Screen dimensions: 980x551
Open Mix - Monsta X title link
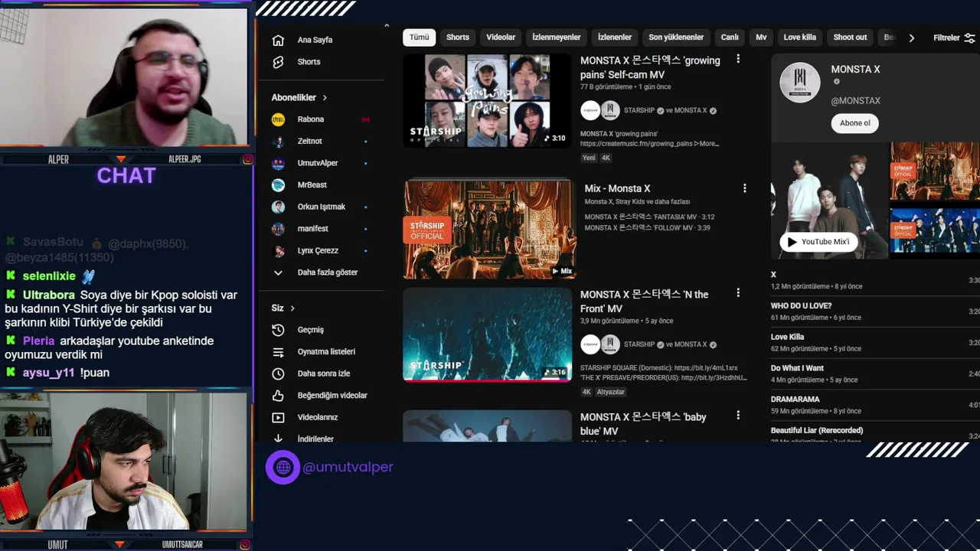(617, 188)
